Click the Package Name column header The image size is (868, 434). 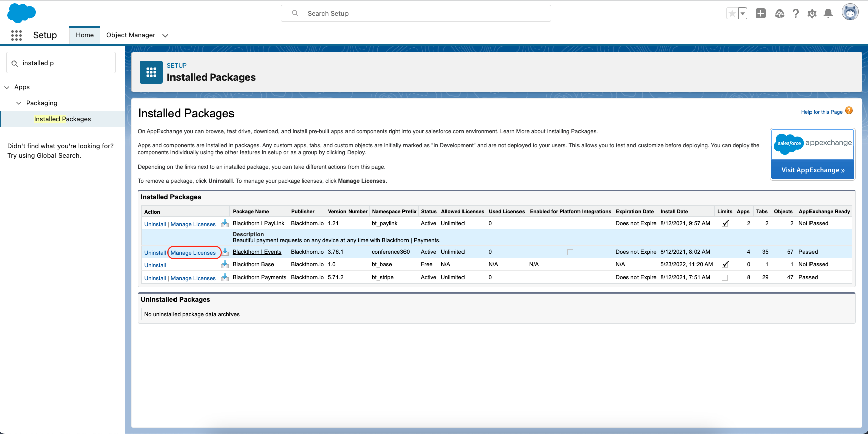pos(251,212)
